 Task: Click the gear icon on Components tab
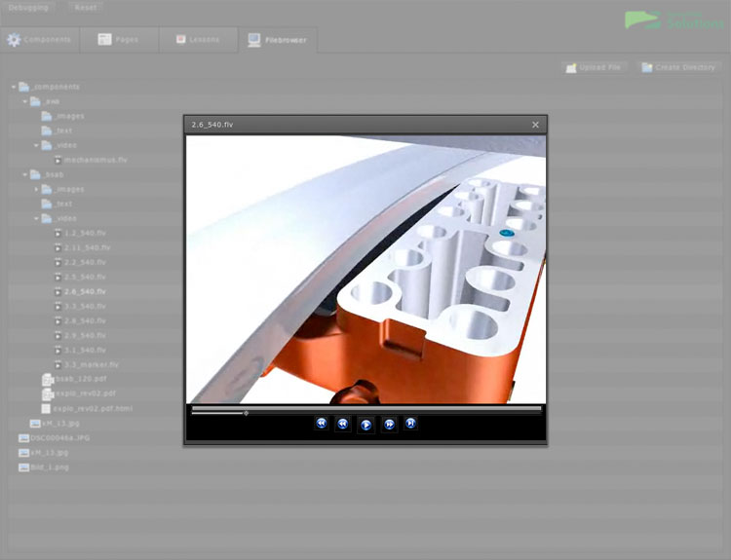click(14, 40)
